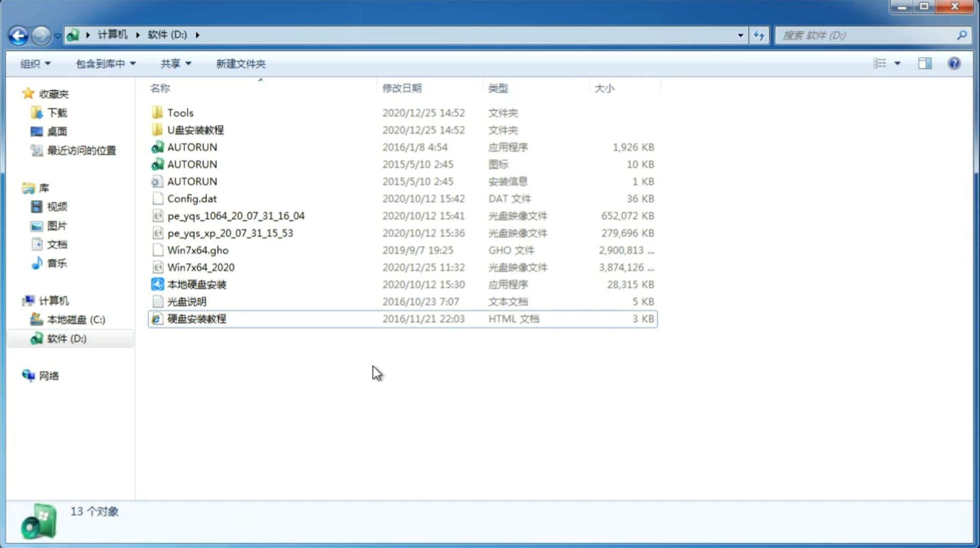
Task: Open pe_yqs_1064 disc image file
Action: [236, 216]
